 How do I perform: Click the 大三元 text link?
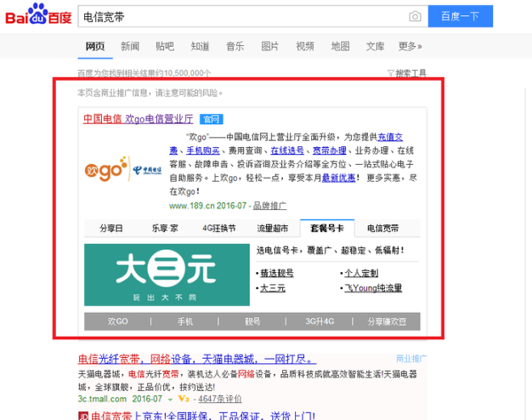[272, 288]
